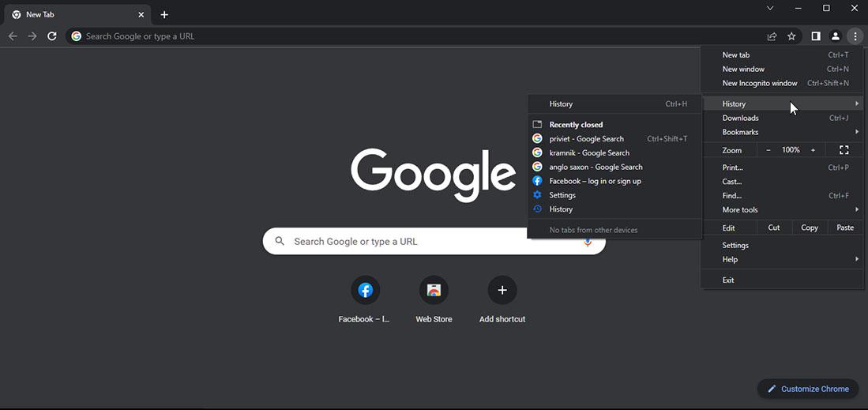
Task: Click the three-dot Chrome menu icon
Action: pyautogui.click(x=855, y=36)
